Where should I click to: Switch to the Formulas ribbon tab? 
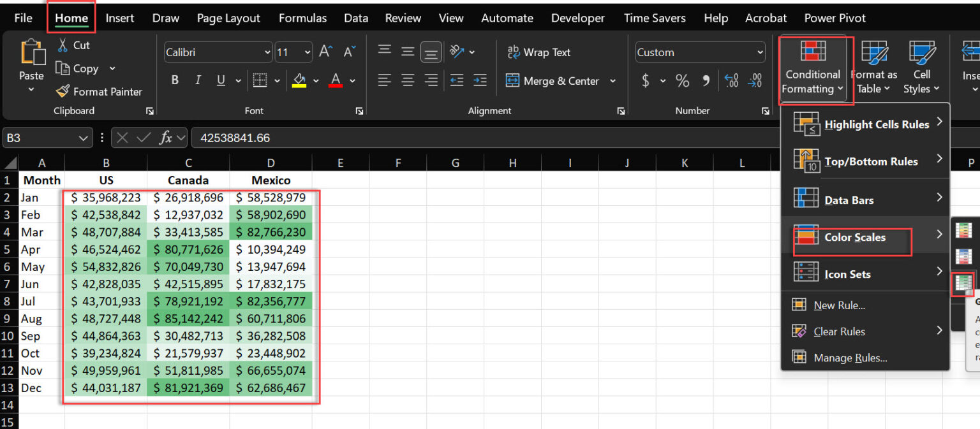(302, 18)
